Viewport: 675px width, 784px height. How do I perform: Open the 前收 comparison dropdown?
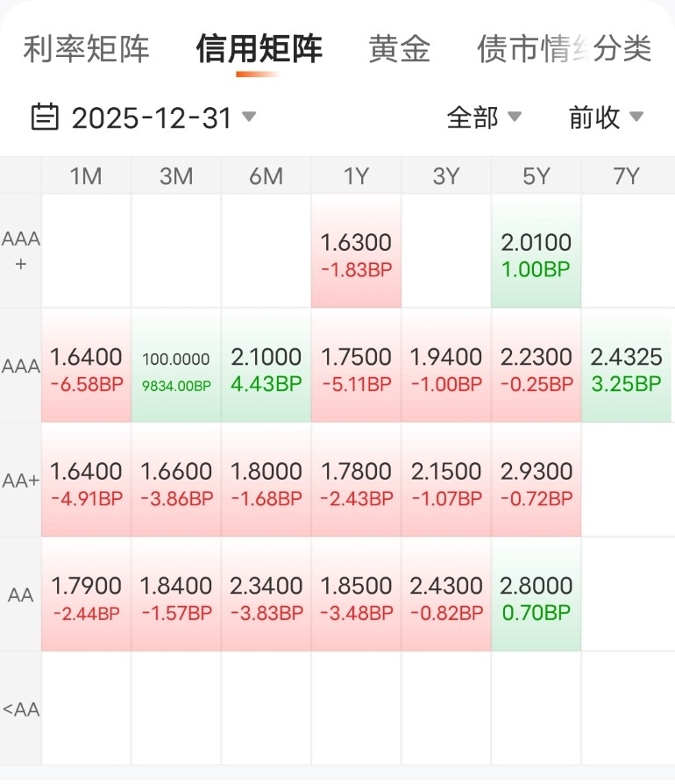(x=606, y=117)
